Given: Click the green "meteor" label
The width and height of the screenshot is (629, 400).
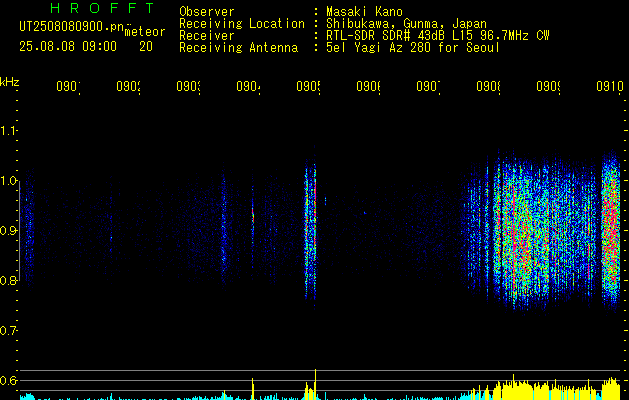Looking at the screenshot, I should (x=145, y=32).
